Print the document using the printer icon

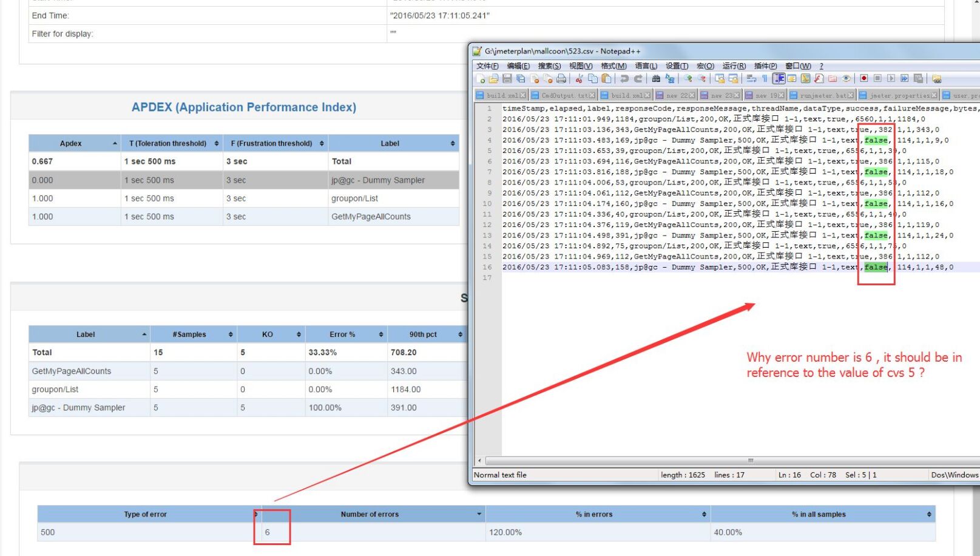561,79
